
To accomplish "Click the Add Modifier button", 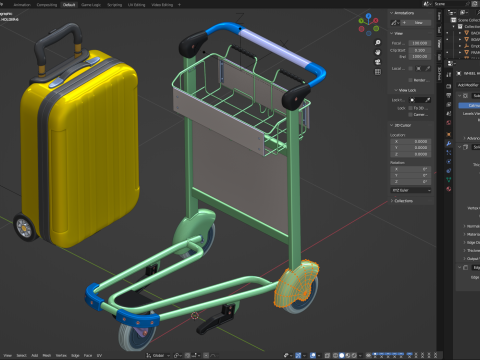I will tap(468, 85).
